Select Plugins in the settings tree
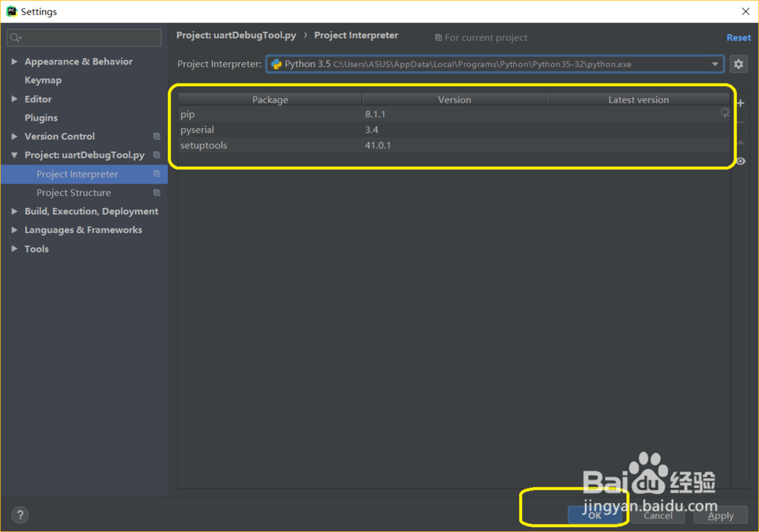The width and height of the screenshot is (759, 532). (x=41, y=118)
